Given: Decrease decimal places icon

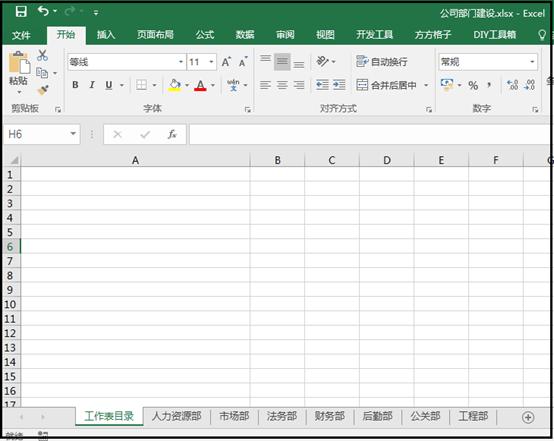Looking at the screenshot, I should click(x=530, y=85).
